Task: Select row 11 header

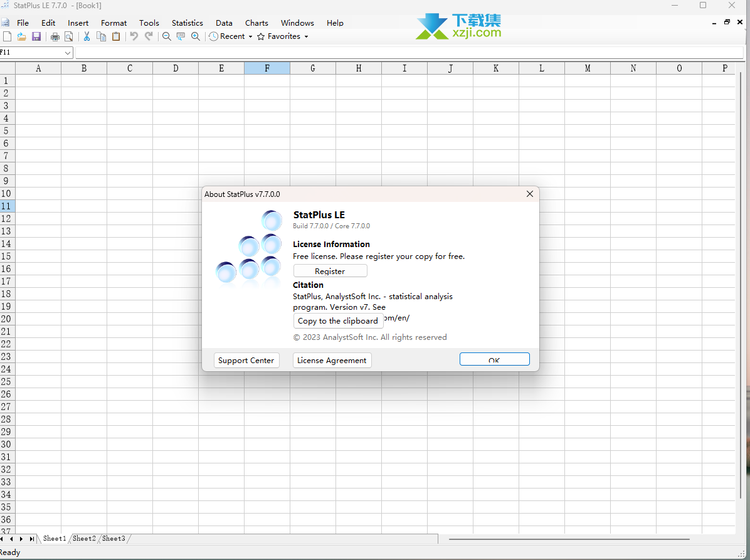Action: [8, 206]
